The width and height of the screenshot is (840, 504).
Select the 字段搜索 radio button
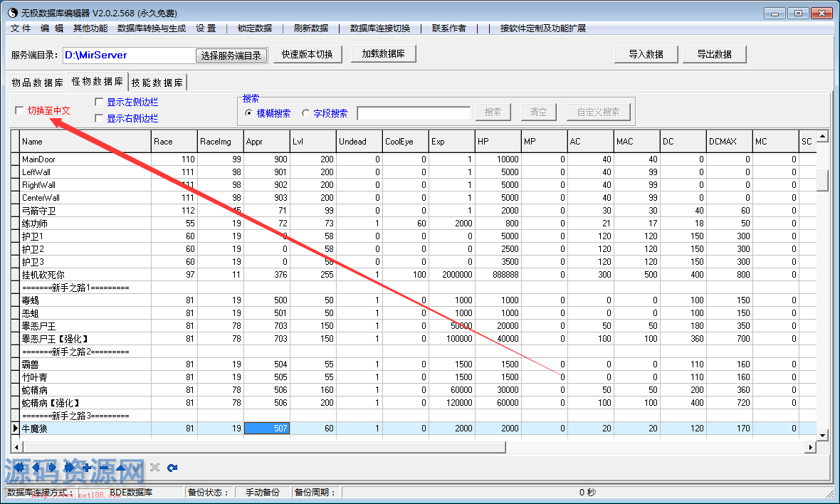click(x=305, y=113)
